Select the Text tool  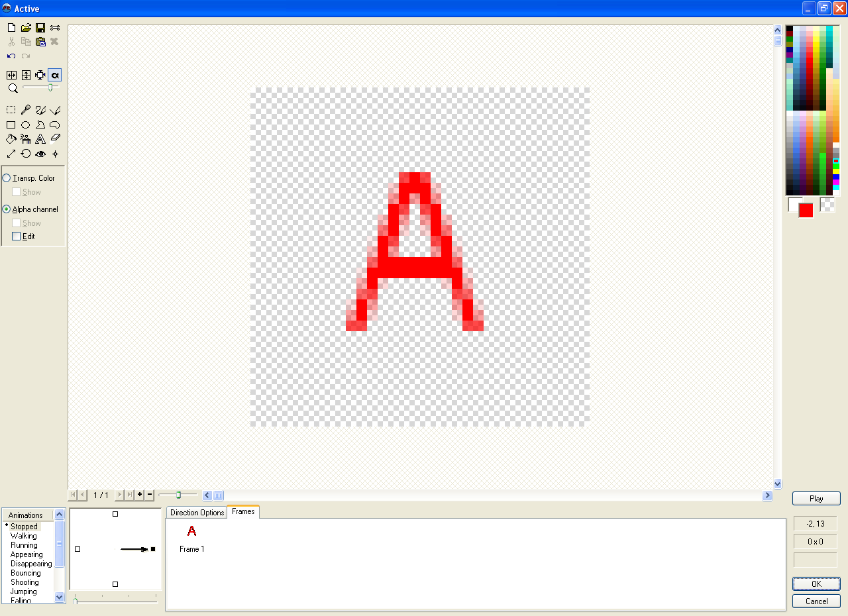tap(40, 139)
